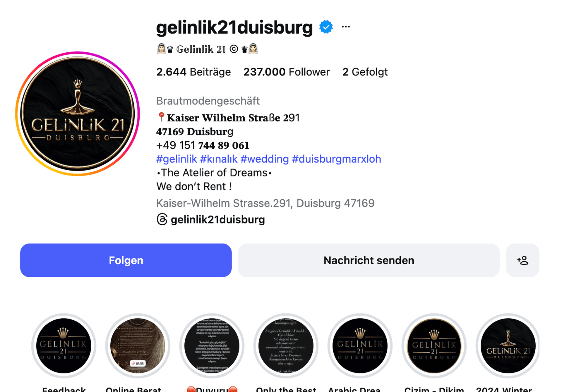Image resolution: width=562 pixels, height=392 pixels.
Task: Open the 2024 Winter highlight
Action: pyautogui.click(x=508, y=346)
